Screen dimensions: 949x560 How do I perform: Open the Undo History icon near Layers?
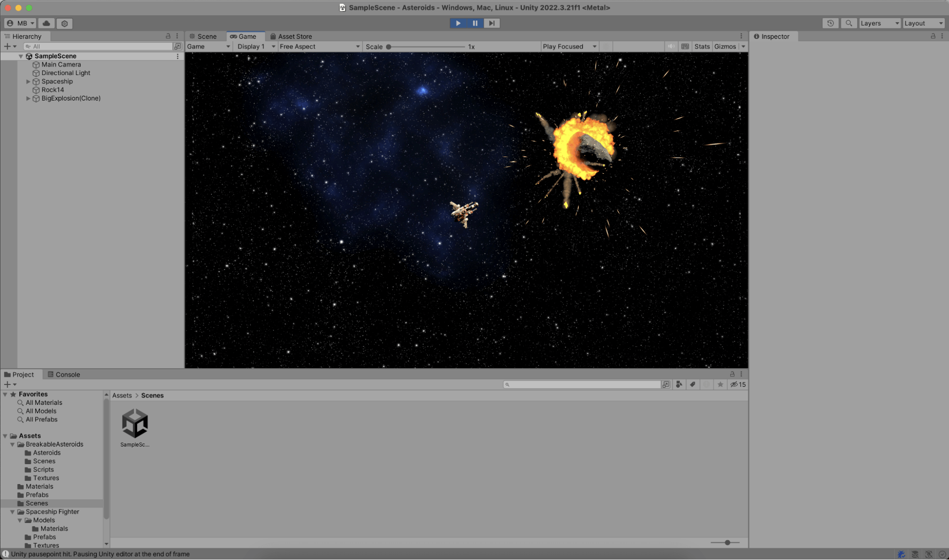831,23
